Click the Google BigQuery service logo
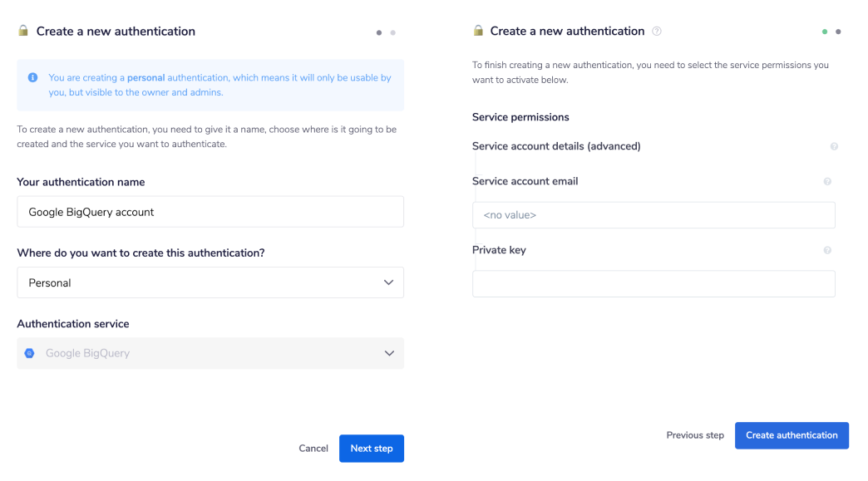The width and height of the screenshot is (868, 481). [29, 353]
